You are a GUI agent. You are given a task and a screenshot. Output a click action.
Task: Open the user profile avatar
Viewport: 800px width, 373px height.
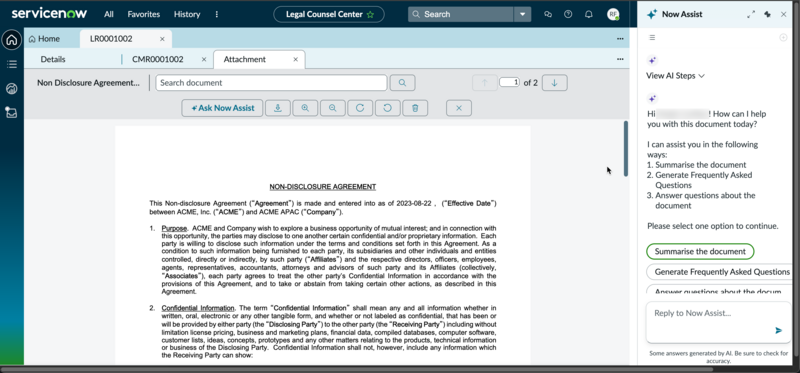pyautogui.click(x=613, y=14)
